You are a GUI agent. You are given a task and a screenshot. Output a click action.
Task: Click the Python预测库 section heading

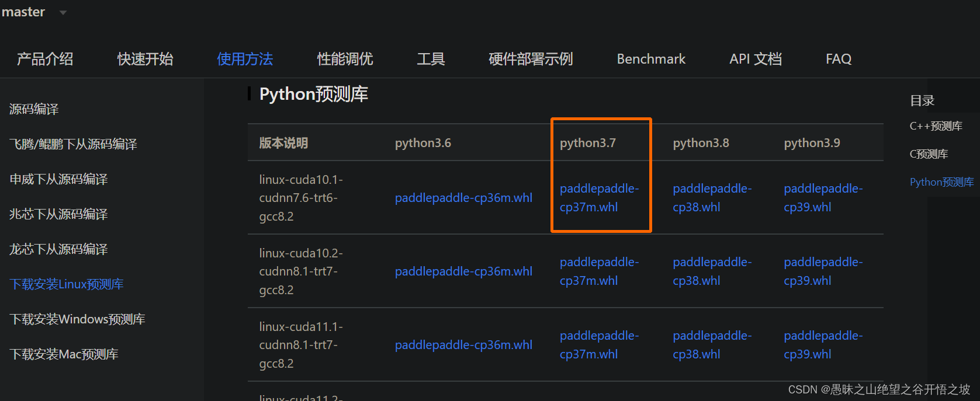[314, 94]
